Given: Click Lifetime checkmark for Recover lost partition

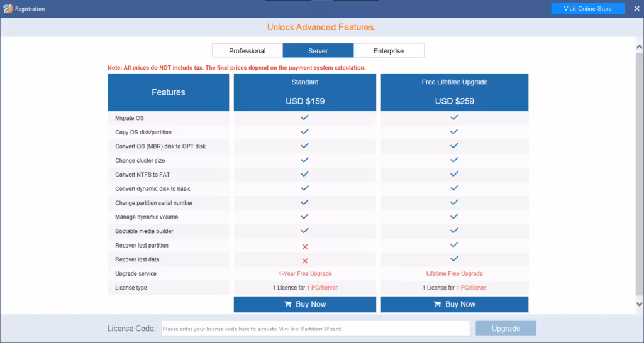Looking at the screenshot, I should pos(454,245).
